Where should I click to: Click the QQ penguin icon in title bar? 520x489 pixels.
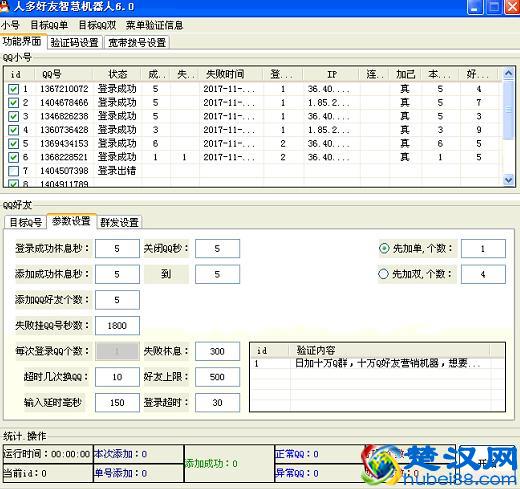coord(4,6)
